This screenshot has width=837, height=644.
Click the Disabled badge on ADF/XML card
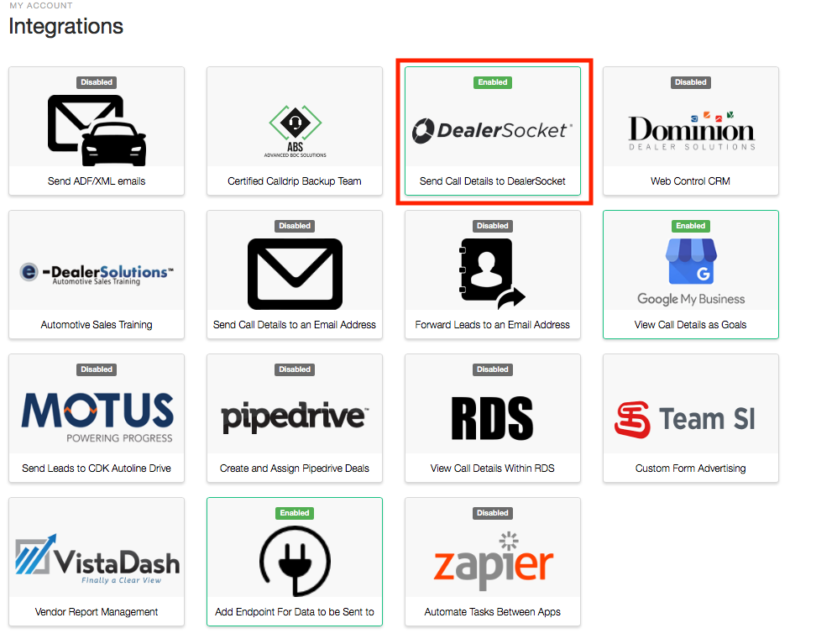pyautogui.click(x=97, y=82)
